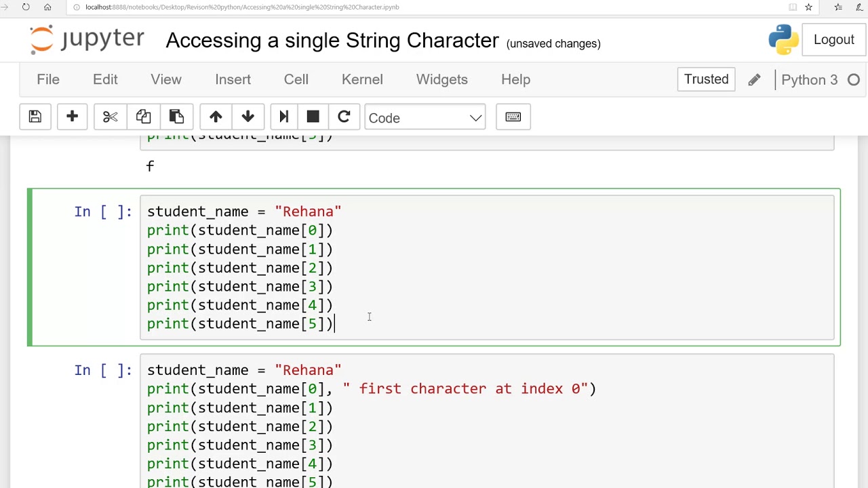
Task: Click print(student_name[3]) in the active cell
Action: click(x=240, y=287)
